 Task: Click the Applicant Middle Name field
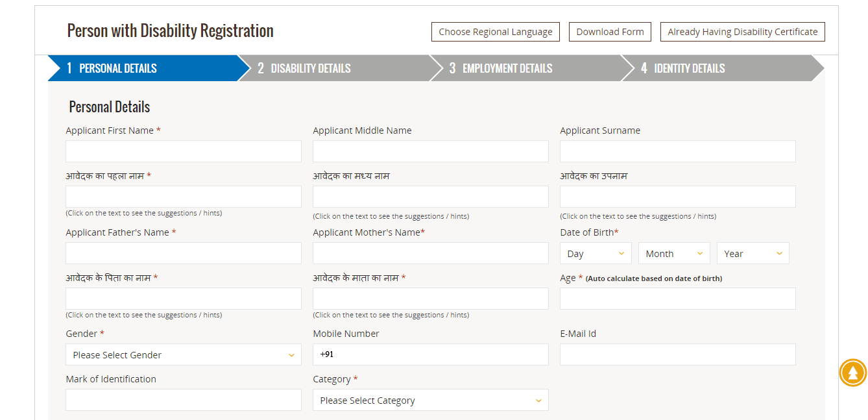point(430,151)
